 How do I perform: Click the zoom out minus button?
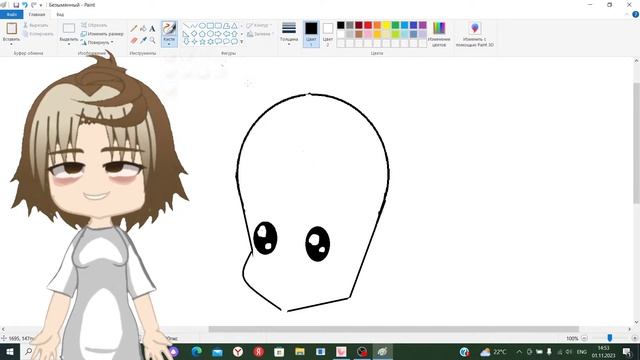click(584, 338)
